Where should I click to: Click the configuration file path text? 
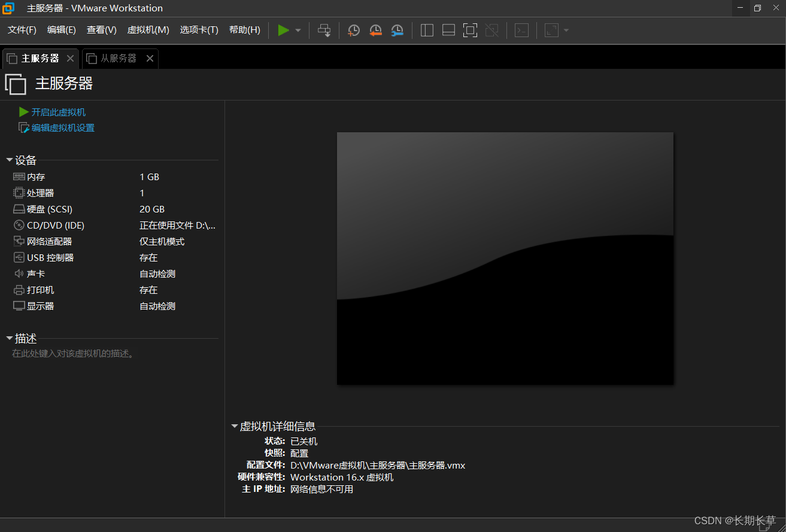pos(378,466)
